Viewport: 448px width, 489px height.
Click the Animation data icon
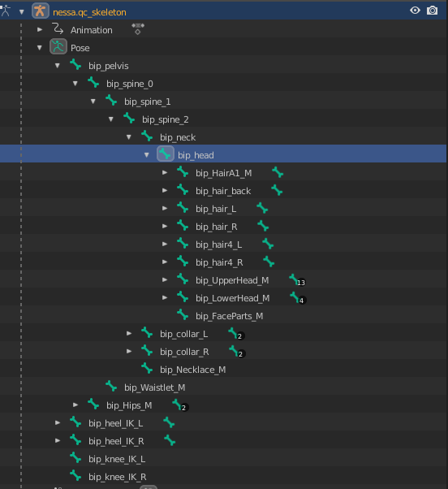click(58, 29)
